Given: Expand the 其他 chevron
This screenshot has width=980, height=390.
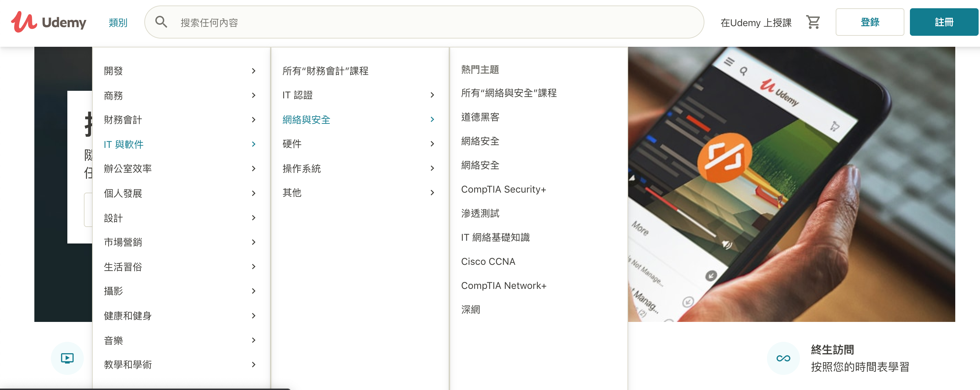Looking at the screenshot, I should click(x=432, y=192).
